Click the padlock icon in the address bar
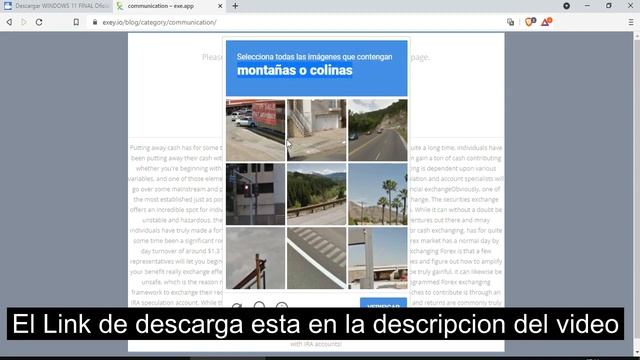This screenshot has width=640, height=360. tap(95, 22)
